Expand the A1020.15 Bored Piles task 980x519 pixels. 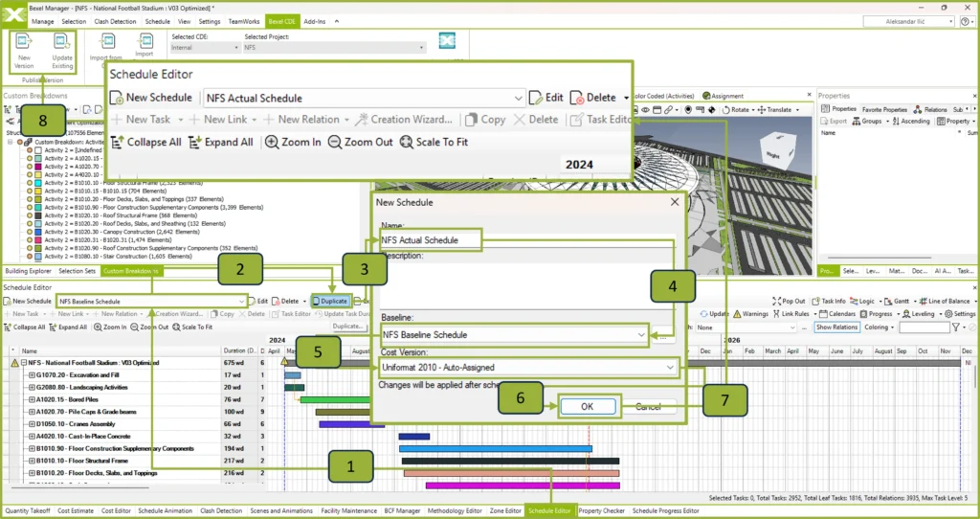pos(32,399)
